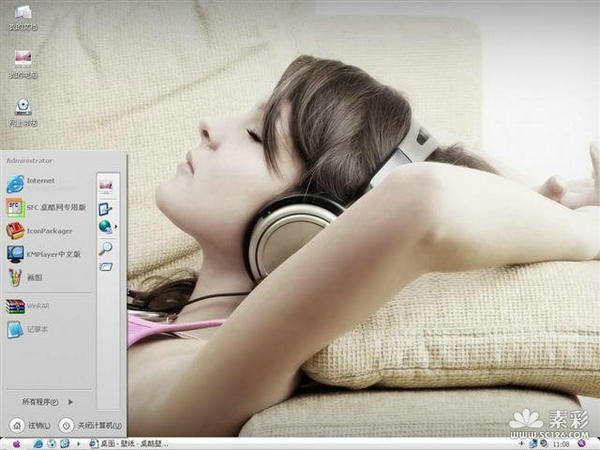
Task: Open IconPackager in the start menu
Action: click(x=45, y=229)
